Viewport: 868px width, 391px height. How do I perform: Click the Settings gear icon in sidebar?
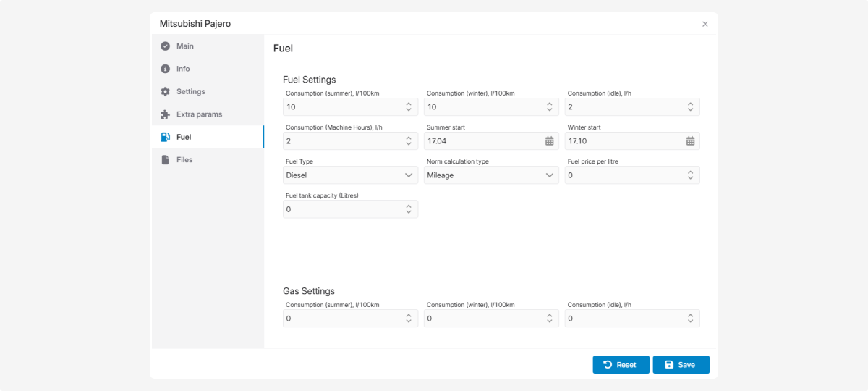pyautogui.click(x=165, y=92)
